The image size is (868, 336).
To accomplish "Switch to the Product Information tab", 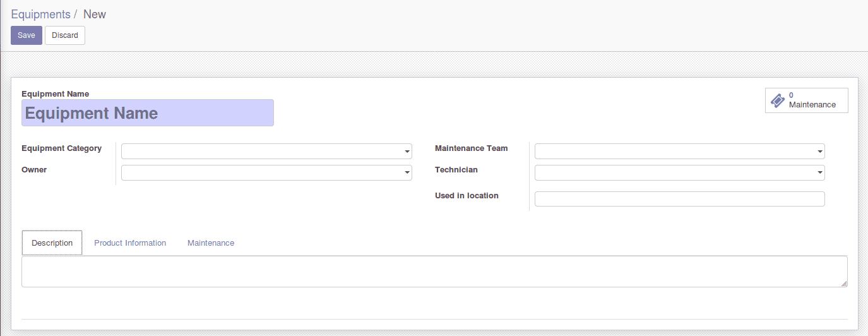I will (x=130, y=243).
